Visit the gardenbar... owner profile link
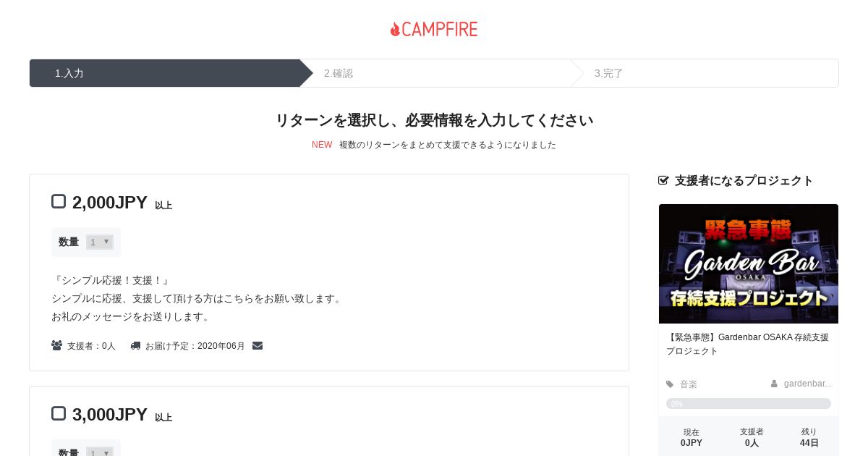The width and height of the screenshot is (868, 456). coord(807,384)
